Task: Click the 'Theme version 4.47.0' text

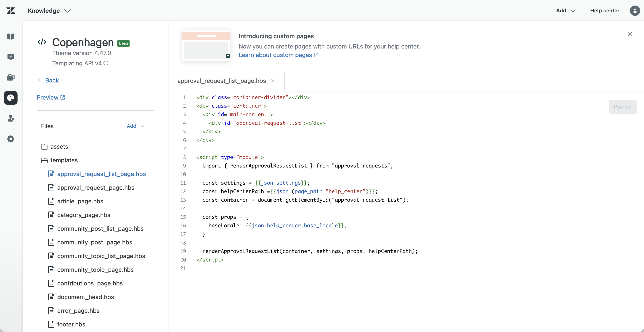Action: click(81, 53)
